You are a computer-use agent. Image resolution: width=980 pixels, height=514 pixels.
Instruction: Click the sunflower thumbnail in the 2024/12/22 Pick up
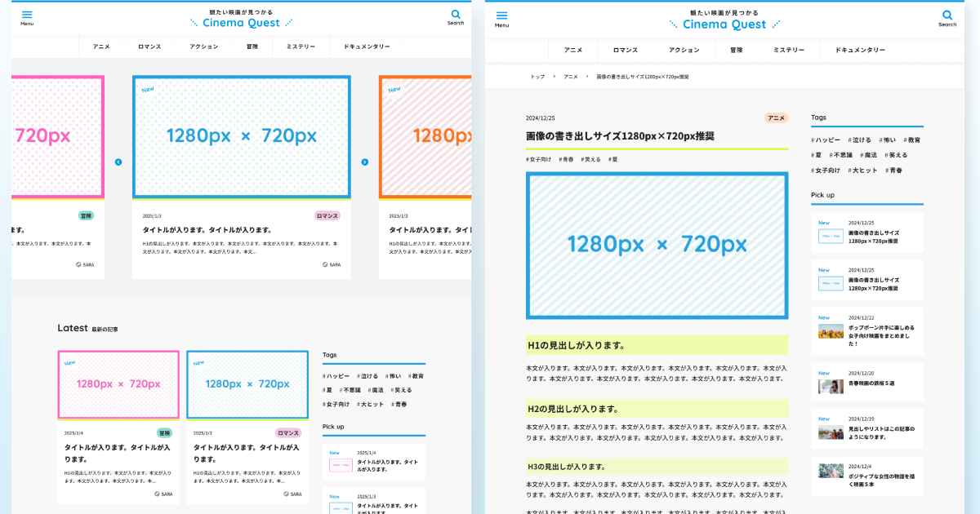coord(831,332)
